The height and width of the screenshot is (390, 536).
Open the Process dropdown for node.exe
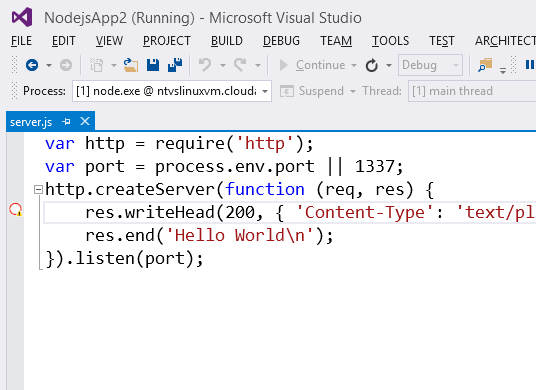172,91
